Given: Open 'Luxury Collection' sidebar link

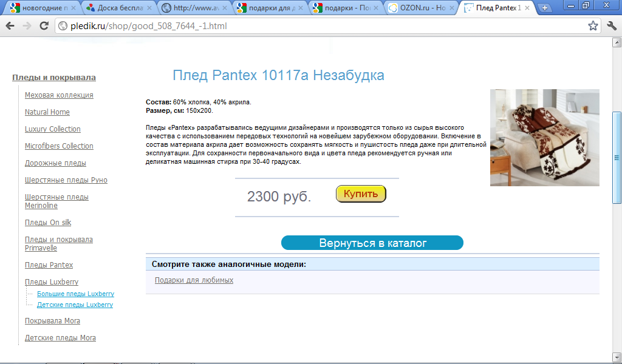Looking at the screenshot, I should tap(53, 129).
